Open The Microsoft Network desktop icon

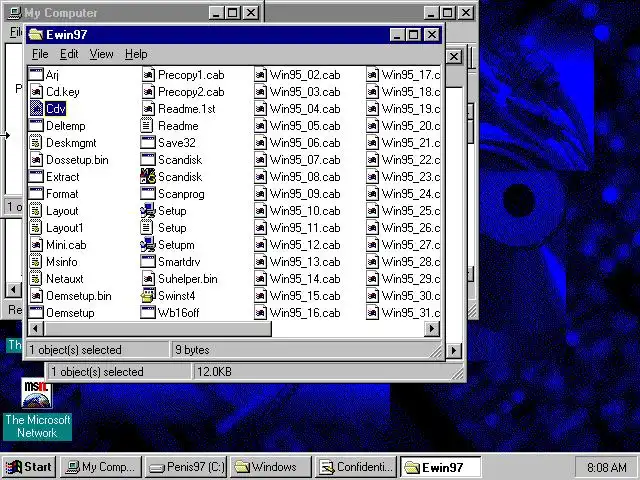[x=37, y=411]
